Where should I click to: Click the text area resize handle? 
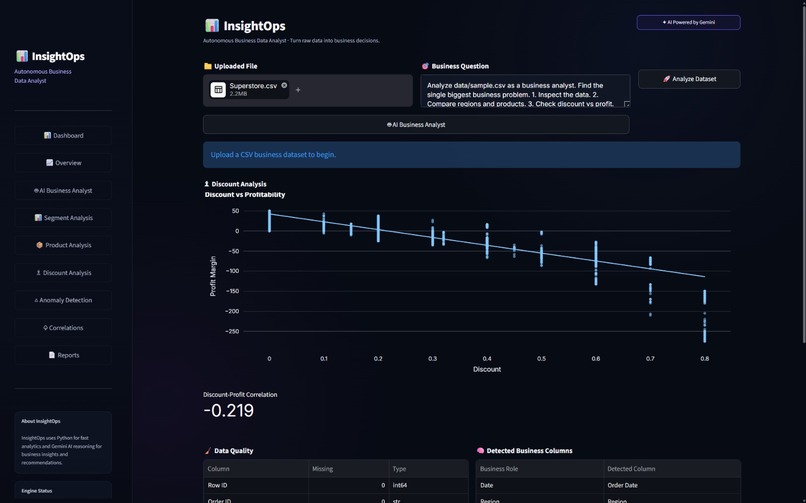click(627, 104)
